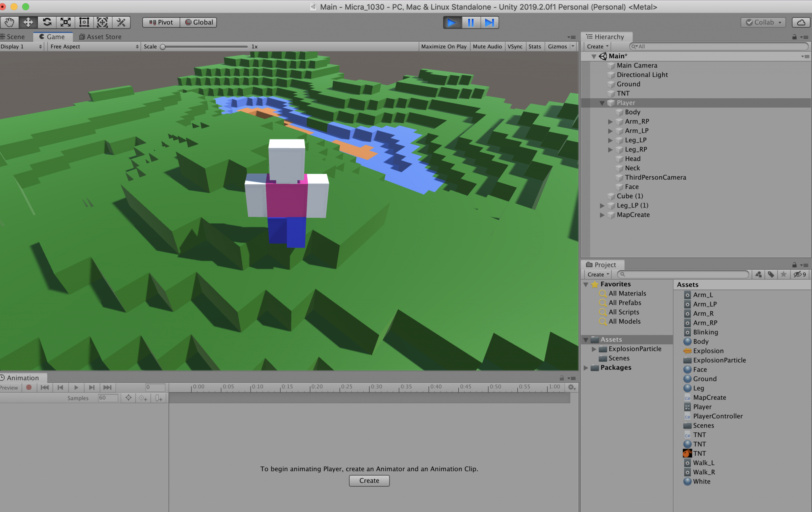Click the Step frame button
This screenshot has height=512, width=812.
[x=489, y=22]
